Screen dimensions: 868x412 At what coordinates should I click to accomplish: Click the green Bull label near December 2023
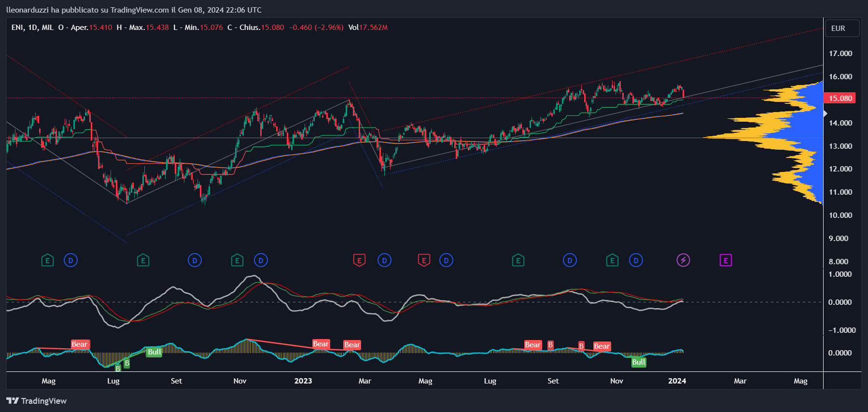pos(639,362)
